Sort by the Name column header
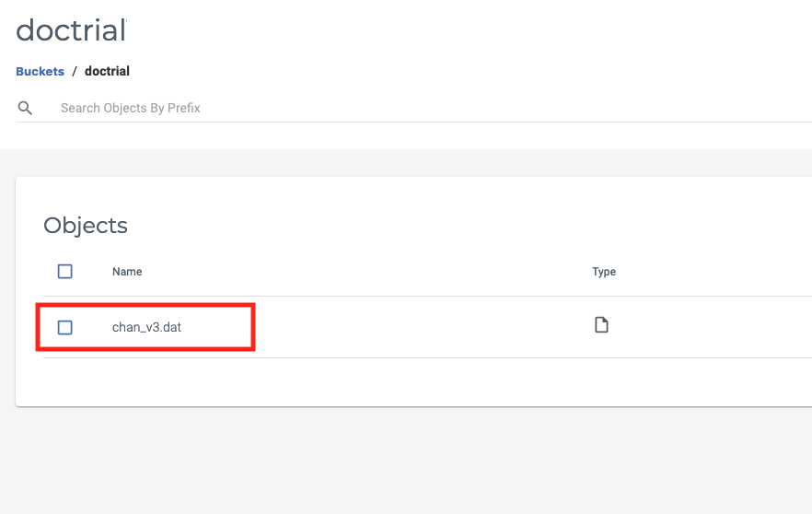 (x=127, y=272)
